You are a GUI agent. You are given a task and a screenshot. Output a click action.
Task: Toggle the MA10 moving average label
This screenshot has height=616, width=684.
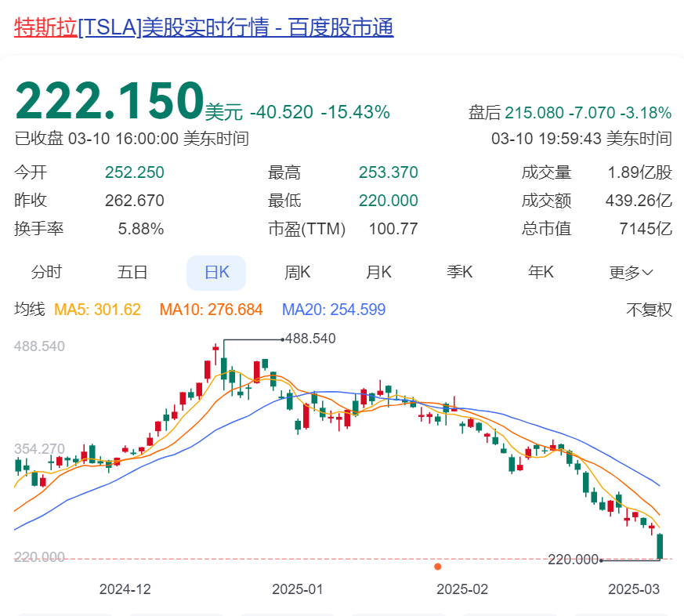point(211,310)
